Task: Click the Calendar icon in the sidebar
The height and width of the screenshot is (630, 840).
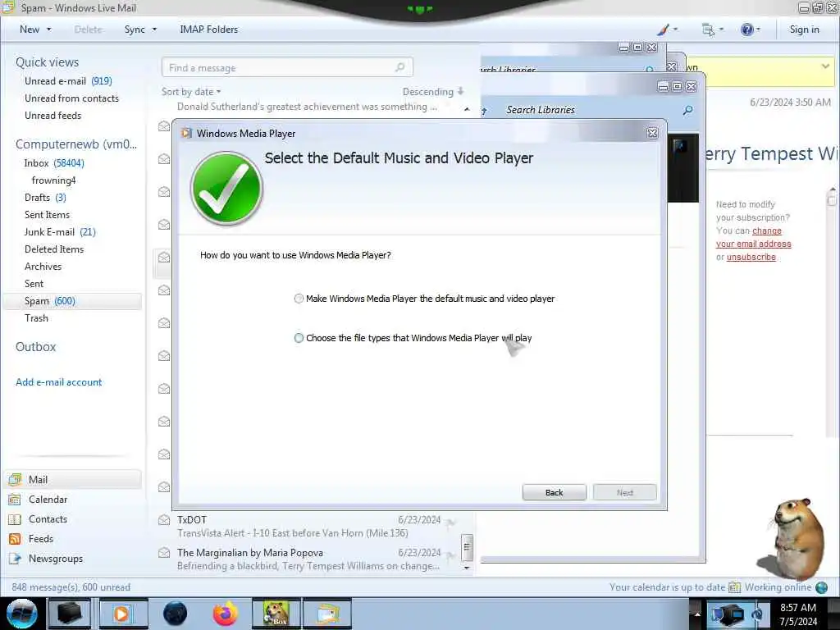Action: click(15, 500)
